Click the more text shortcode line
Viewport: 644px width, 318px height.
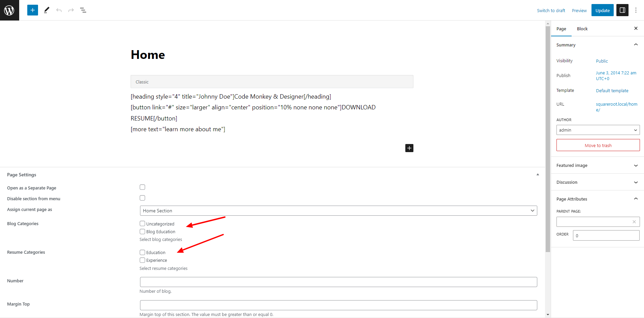coord(178,129)
